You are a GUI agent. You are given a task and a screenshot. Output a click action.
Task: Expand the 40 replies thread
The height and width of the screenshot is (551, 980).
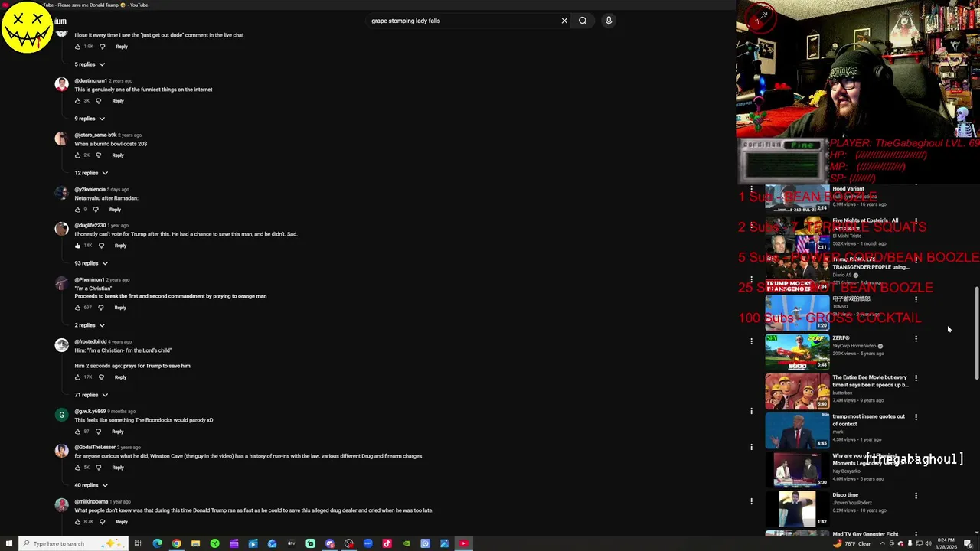(x=91, y=485)
